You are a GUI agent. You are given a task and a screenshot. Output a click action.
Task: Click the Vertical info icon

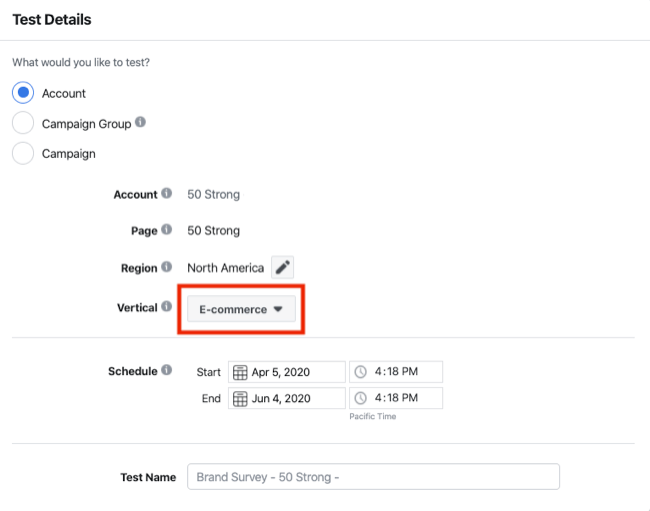[x=167, y=307]
